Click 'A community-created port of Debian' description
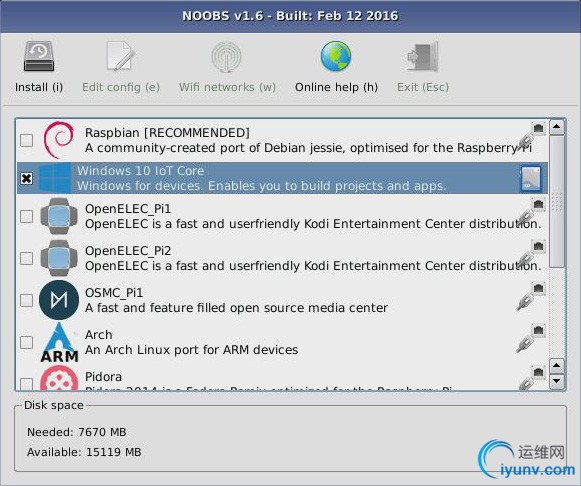The height and width of the screenshot is (486, 581). tap(308, 148)
